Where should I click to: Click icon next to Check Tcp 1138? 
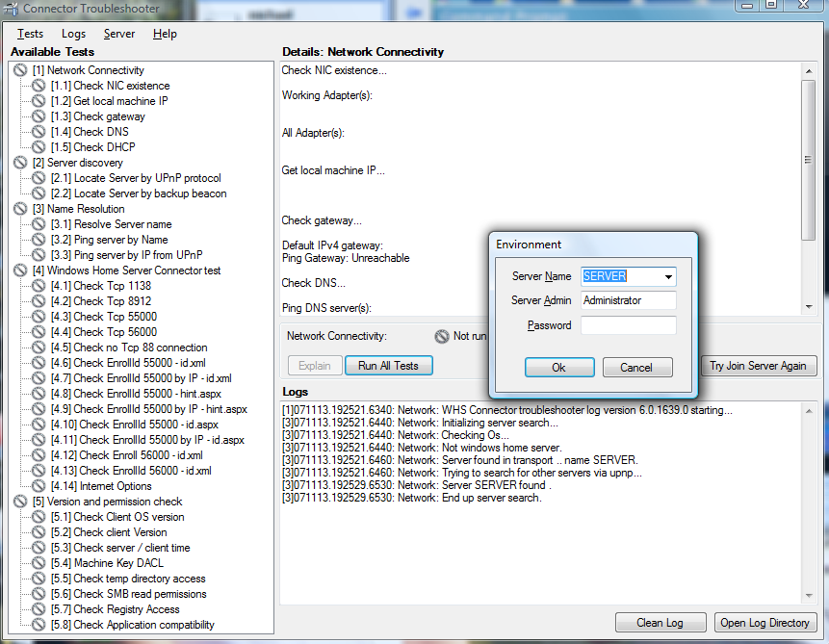[x=39, y=286]
